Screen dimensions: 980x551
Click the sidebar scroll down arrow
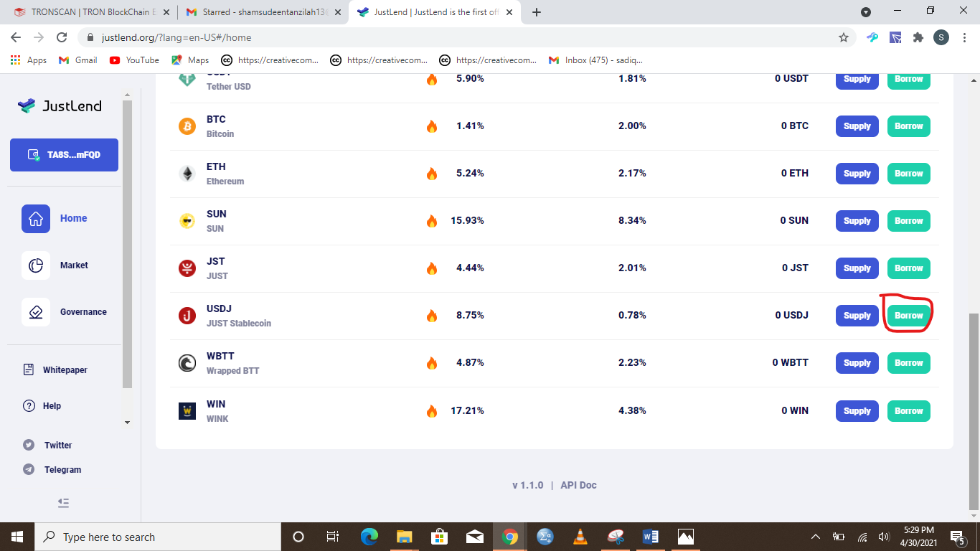tap(128, 423)
